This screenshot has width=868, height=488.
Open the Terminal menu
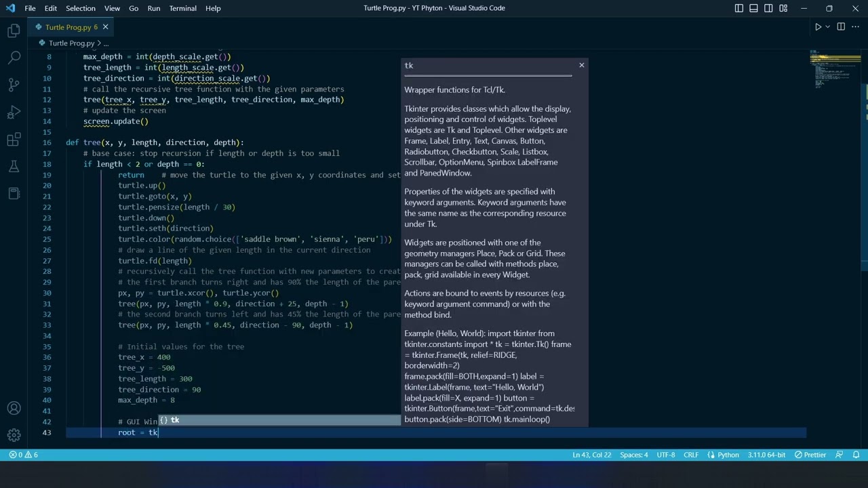[183, 8]
